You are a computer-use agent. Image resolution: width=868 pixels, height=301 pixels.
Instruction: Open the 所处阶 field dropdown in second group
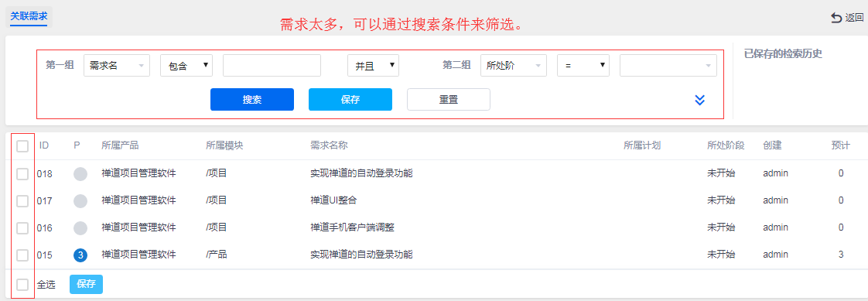click(514, 65)
